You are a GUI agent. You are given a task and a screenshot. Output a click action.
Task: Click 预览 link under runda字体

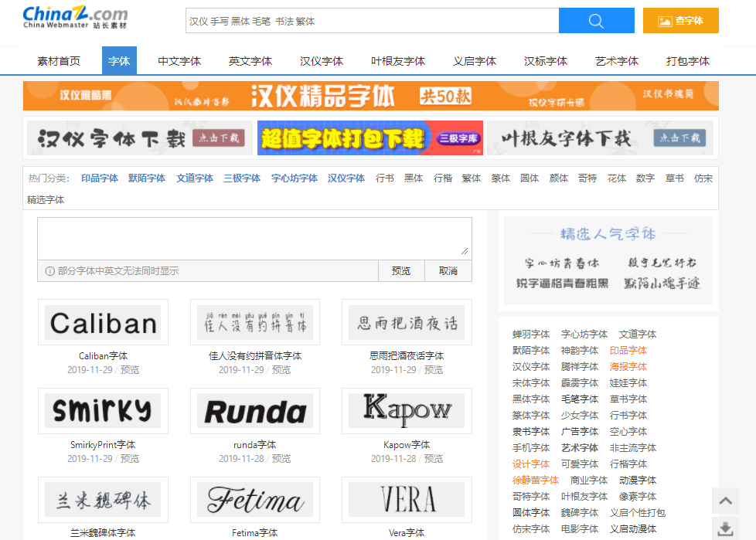tap(281, 458)
